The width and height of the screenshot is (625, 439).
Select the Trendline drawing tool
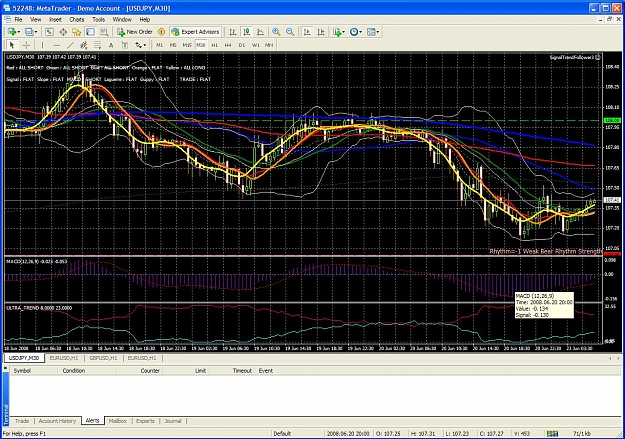click(70, 45)
